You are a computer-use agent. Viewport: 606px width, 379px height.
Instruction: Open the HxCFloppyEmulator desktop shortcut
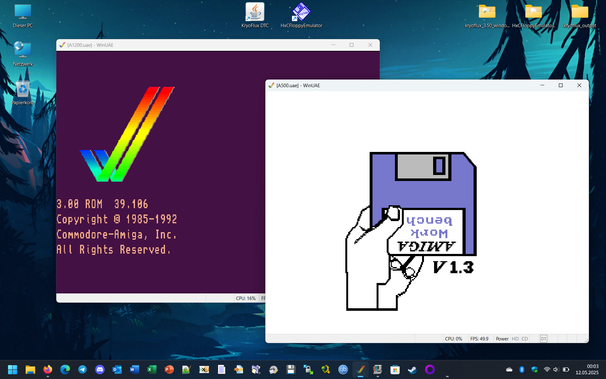click(301, 15)
